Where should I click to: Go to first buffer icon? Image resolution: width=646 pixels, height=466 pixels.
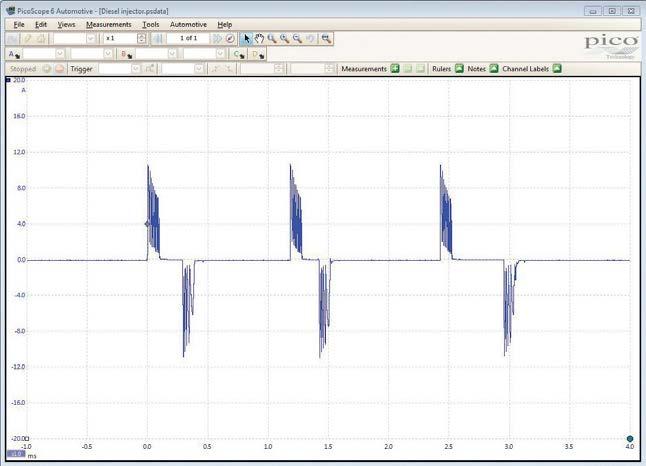(x=159, y=39)
